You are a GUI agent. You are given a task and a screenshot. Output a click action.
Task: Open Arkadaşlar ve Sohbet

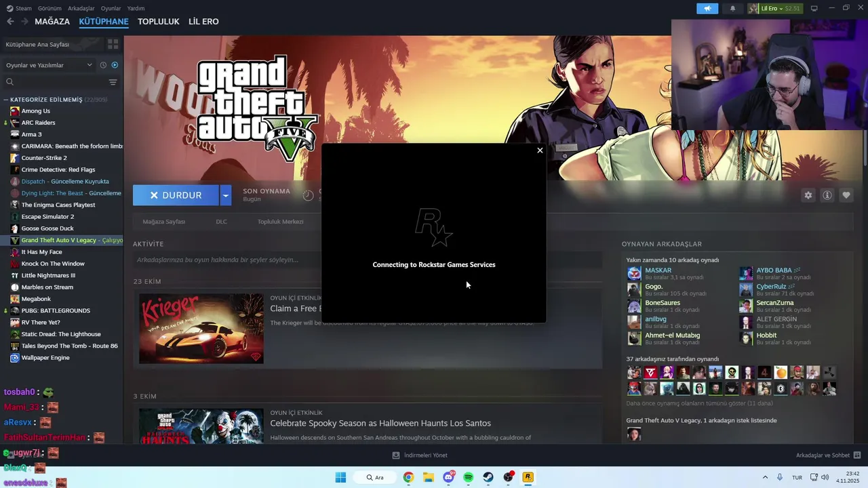coord(828,455)
